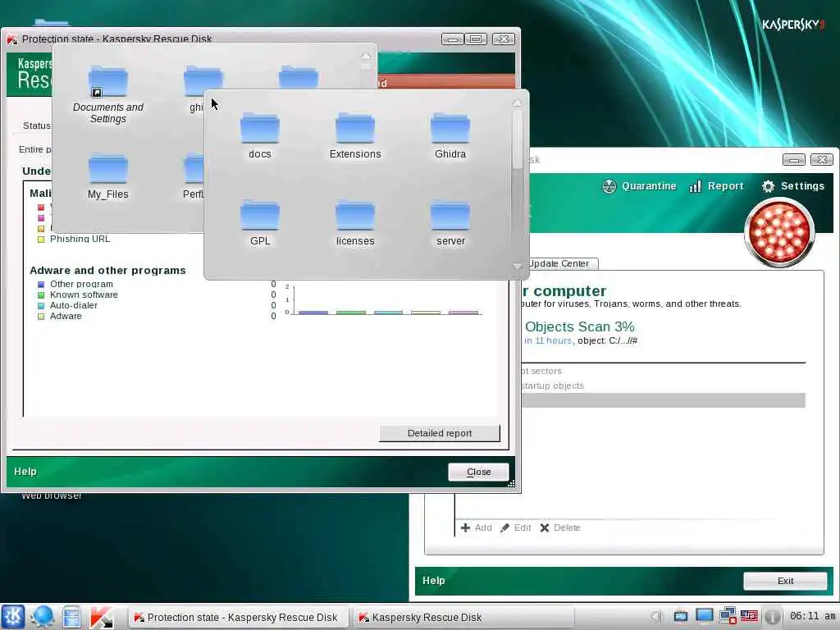Open the server folder
This screenshot has width=840, height=630.
[450, 222]
